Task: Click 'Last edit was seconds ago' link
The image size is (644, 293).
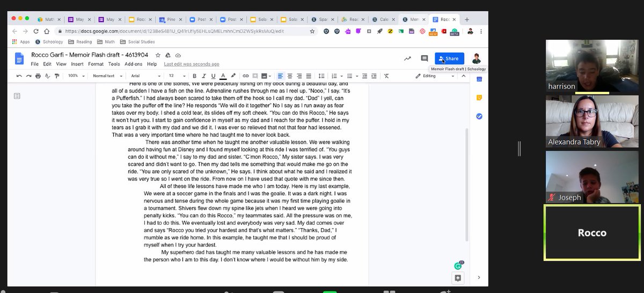Action: [192, 64]
